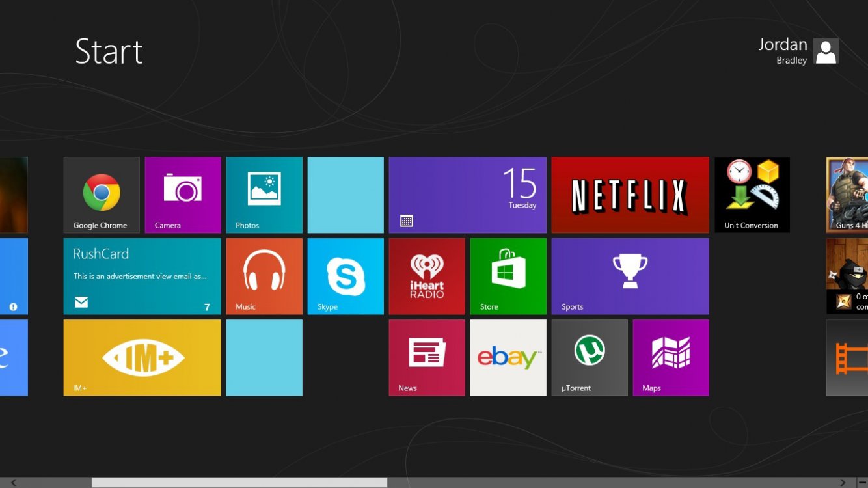The width and height of the screenshot is (868, 488).
Task: Open the iHeart Radio tile
Action: (x=427, y=276)
